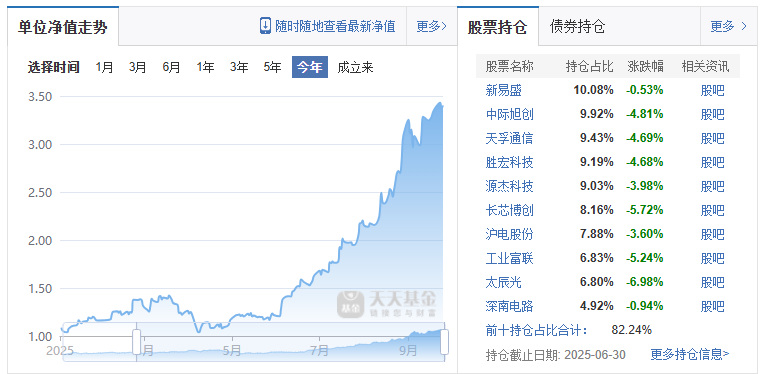Open the 天孚通信 stock link

click(x=509, y=138)
